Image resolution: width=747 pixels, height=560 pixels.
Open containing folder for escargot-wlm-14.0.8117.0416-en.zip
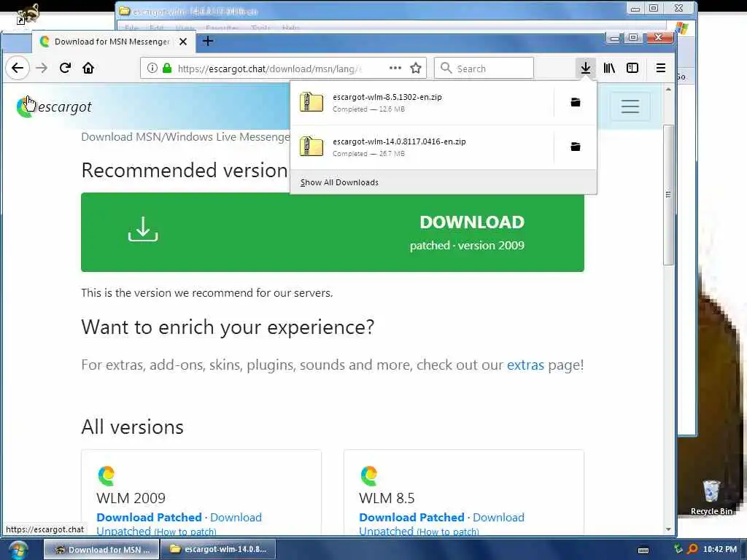coord(576,147)
